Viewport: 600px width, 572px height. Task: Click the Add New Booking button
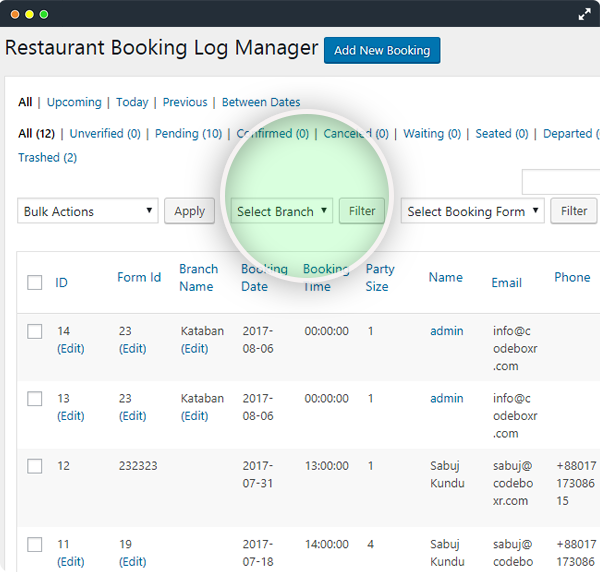point(382,50)
